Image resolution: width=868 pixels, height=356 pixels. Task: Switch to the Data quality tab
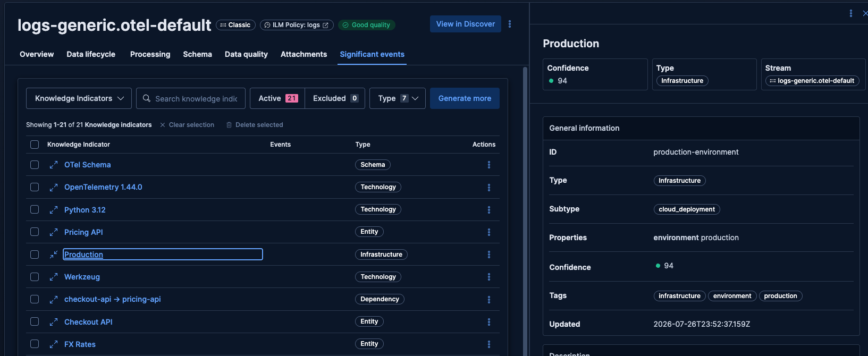246,54
